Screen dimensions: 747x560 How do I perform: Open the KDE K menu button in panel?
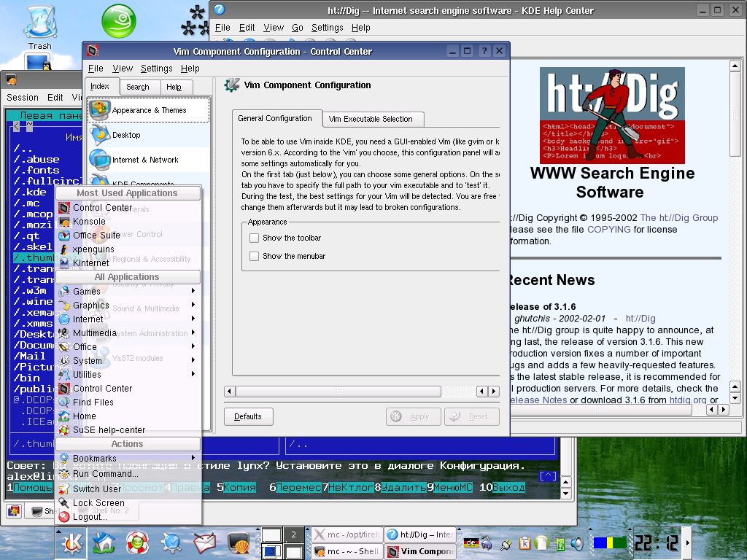coord(72,542)
